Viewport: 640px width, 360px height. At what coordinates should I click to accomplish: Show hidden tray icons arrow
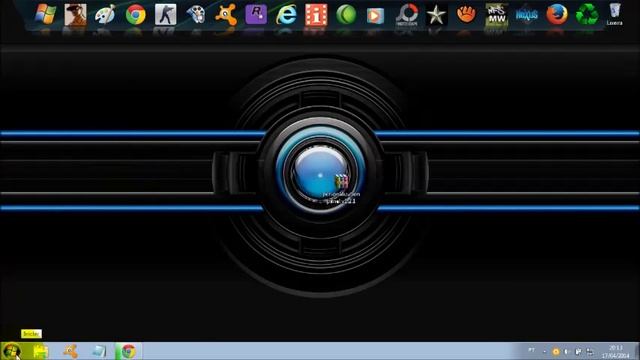click(544, 351)
